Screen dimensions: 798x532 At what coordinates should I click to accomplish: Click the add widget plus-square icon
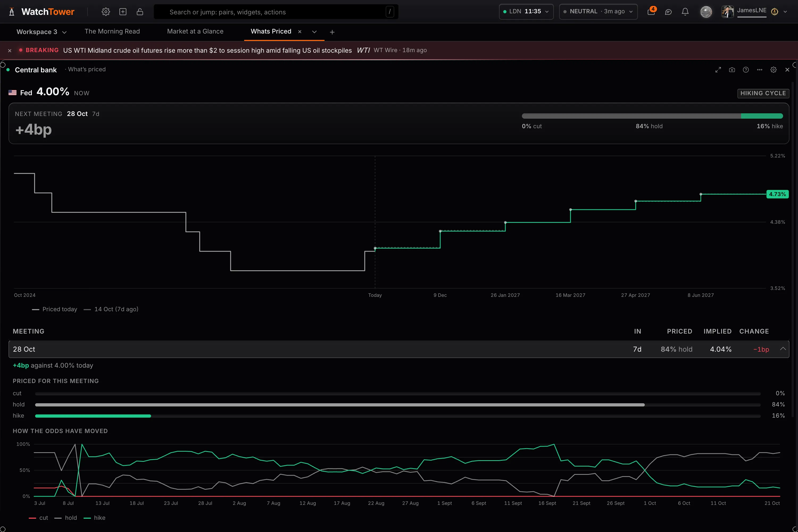123,12
